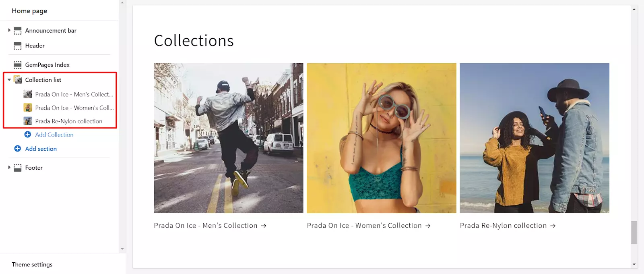Expand the Footer section

(9, 167)
